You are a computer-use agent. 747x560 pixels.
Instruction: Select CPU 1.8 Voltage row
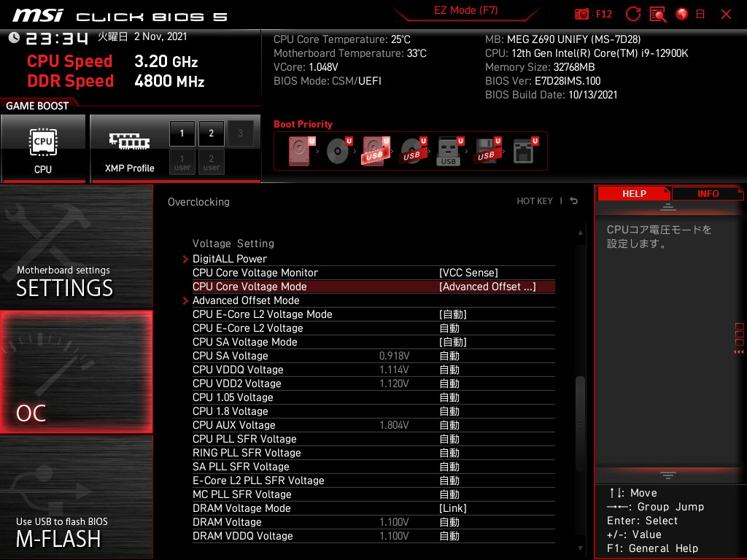(373, 411)
